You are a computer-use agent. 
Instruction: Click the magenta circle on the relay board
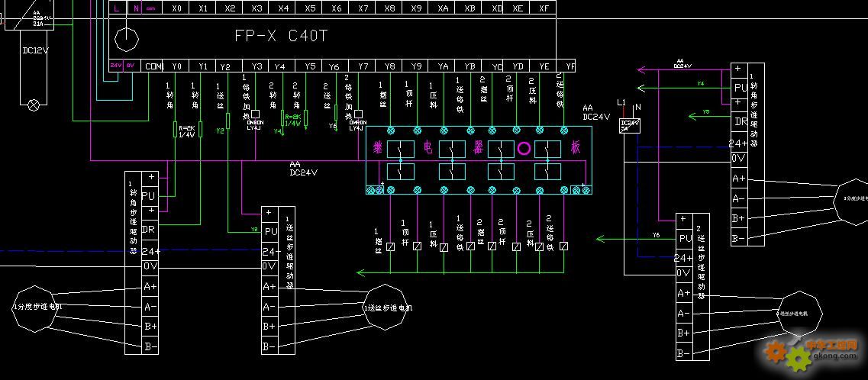click(x=524, y=150)
